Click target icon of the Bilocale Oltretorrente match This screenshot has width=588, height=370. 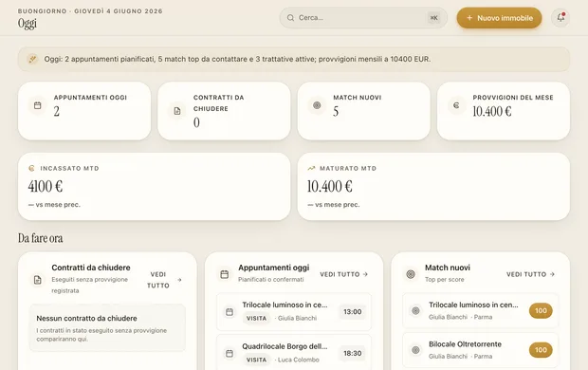point(415,350)
